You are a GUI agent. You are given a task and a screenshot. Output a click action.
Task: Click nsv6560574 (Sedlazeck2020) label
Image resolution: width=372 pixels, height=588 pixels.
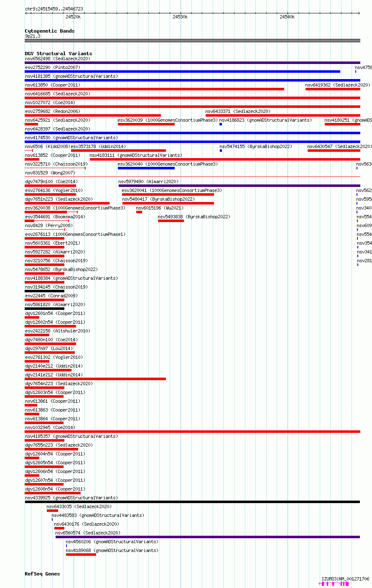click(88, 533)
